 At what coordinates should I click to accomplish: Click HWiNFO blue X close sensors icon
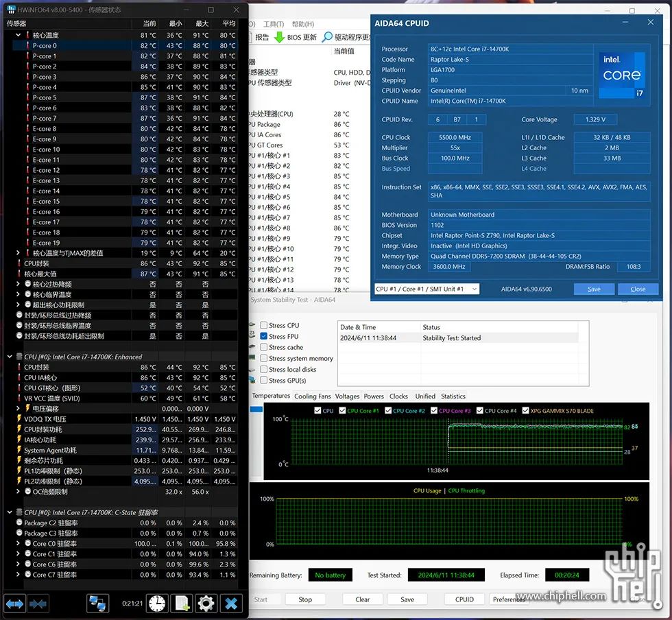[x=232, y=604]
